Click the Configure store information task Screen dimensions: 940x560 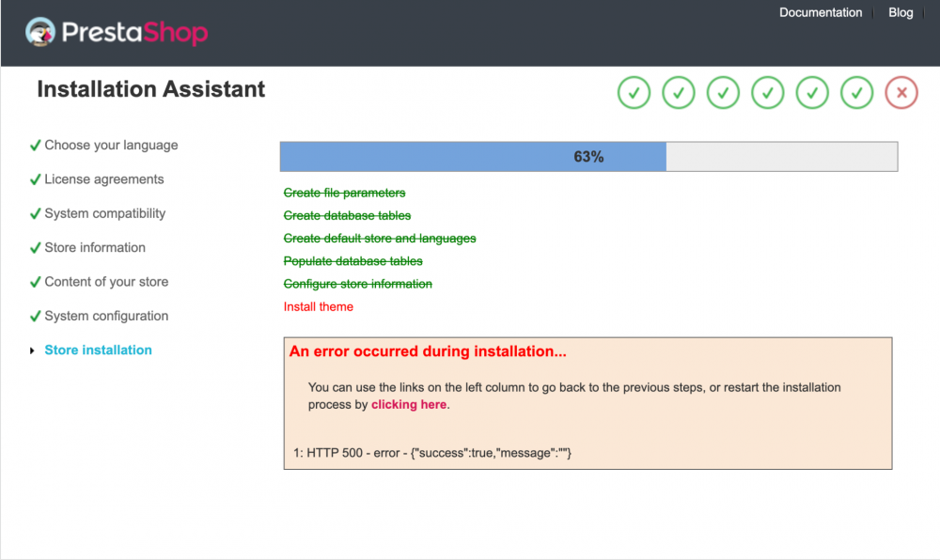click(357, 284)
